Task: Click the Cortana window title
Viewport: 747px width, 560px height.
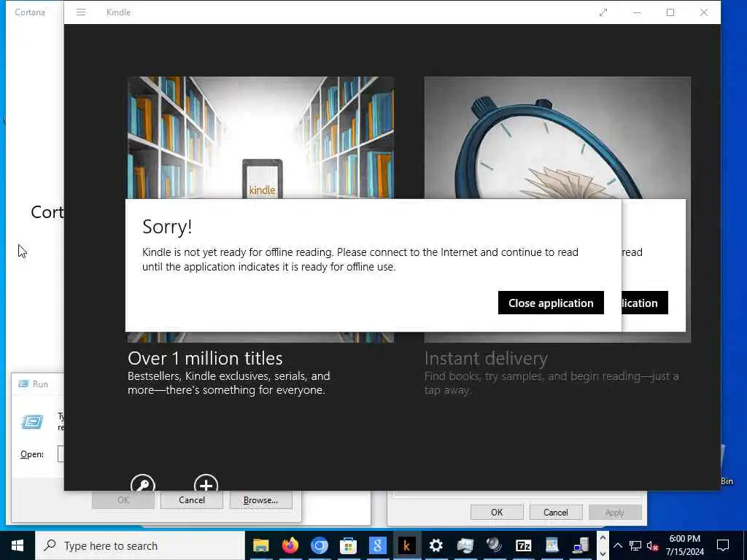Action: point(30,12)
